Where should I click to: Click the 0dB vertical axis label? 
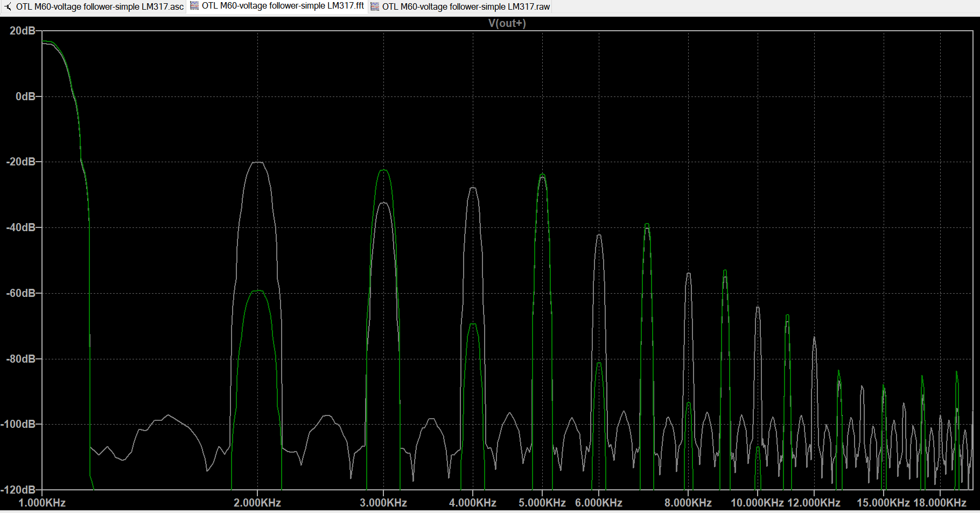25,96
